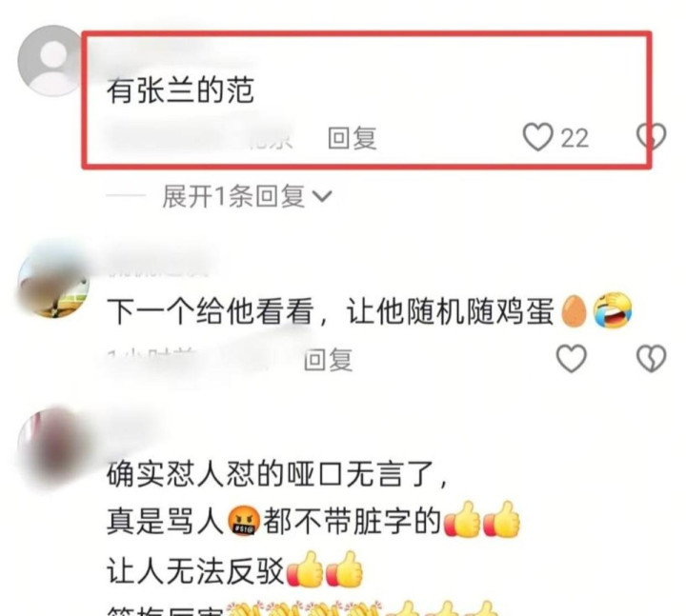Reply to the '有张兰的范' comment

point(353,138)
